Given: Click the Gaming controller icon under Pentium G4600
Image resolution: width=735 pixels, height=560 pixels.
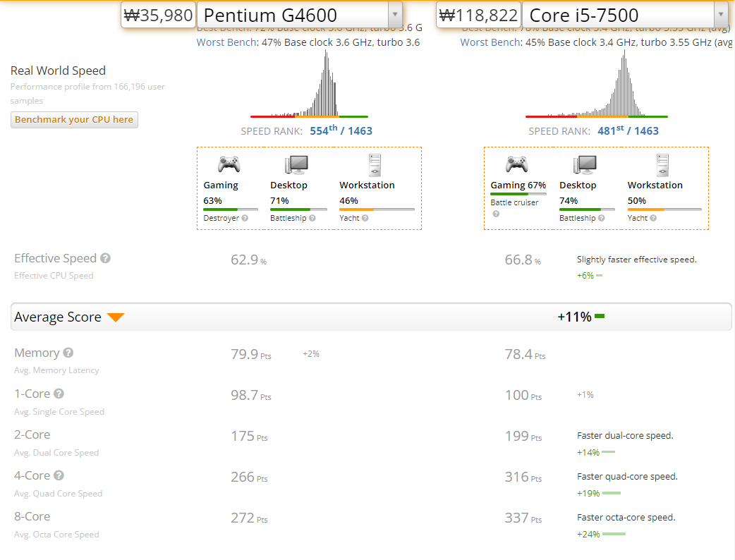Looking at the screenshot, I should coord(229,165).
